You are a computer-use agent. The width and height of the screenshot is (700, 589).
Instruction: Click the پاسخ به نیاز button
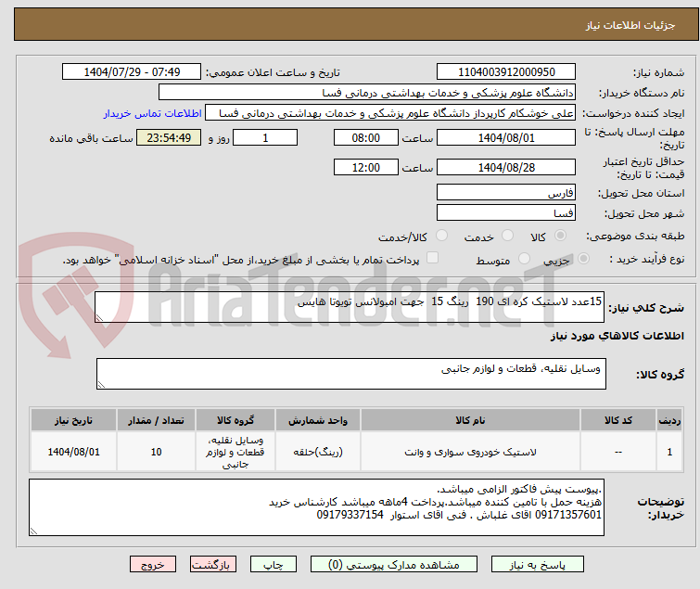pyautogui.click(x=538, y=565)
